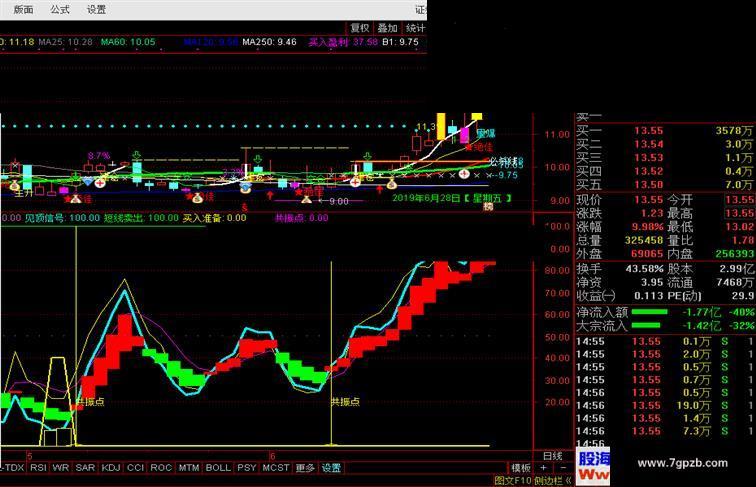Image resolution: width=756 pixels, height=487 pixels.
Task: Click the 买入准备: 0.00 label
Action: tap(215, 218)
